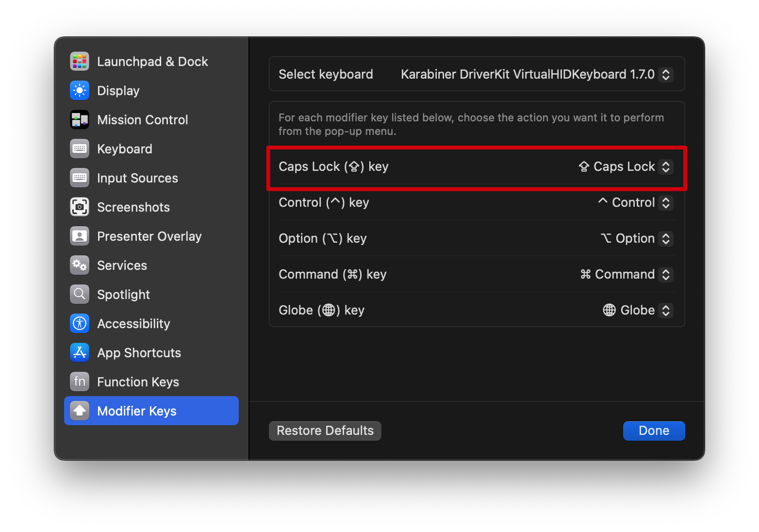
Task: Go to the Input Sources section
Action: click(x=137, y=178)
